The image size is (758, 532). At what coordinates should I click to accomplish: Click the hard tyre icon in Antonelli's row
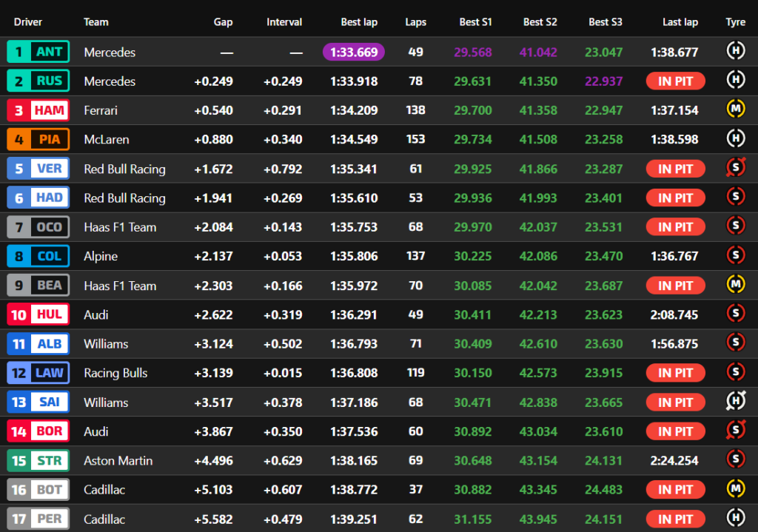(x=735, y=52)
